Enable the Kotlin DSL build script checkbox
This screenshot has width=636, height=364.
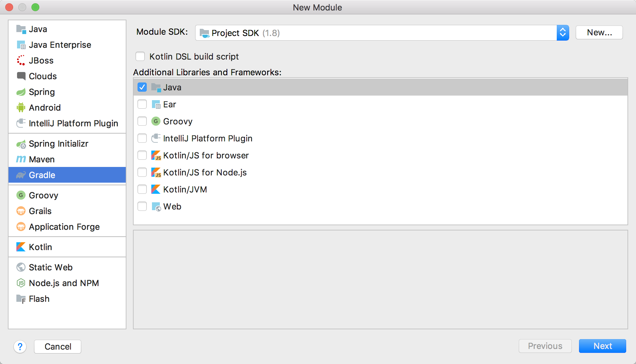click(x=140, y=57)
